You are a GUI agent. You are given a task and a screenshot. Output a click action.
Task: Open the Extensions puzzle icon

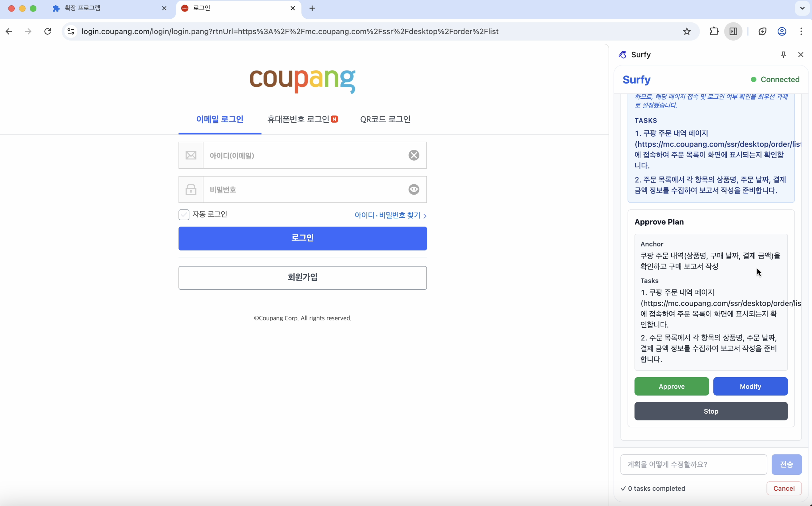(x=714, y=32)
